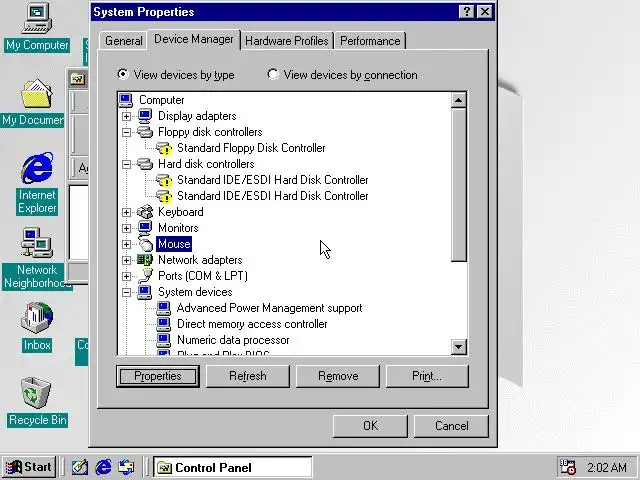The width and height of the screenshot is (640, 480).
Task: Switch to the General tab
Action: tap(123, 41)
